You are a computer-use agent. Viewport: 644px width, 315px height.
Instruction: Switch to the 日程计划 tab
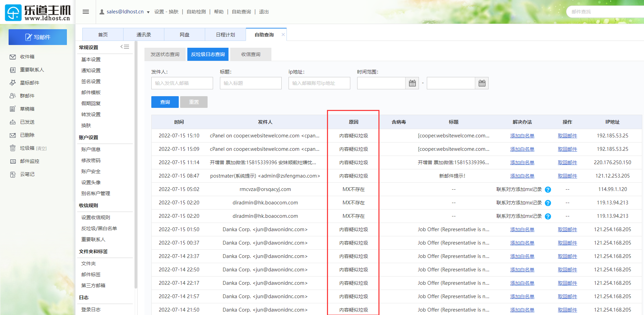click(225, 35)
